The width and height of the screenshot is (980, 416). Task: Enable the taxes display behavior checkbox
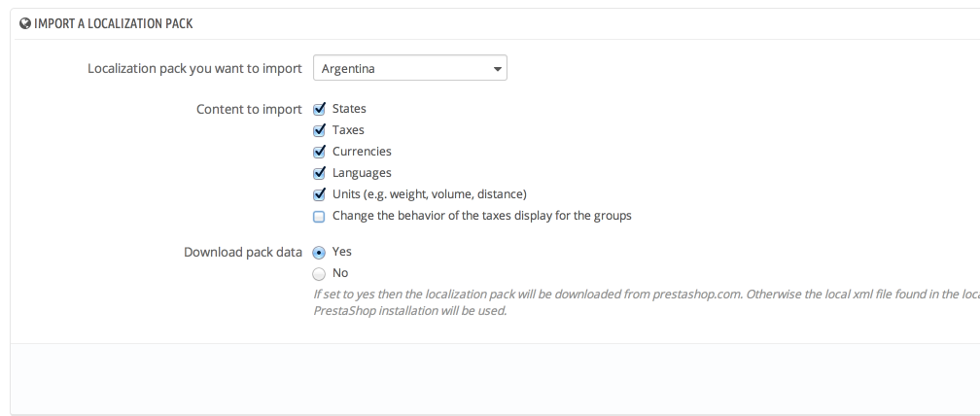point(319,216)
